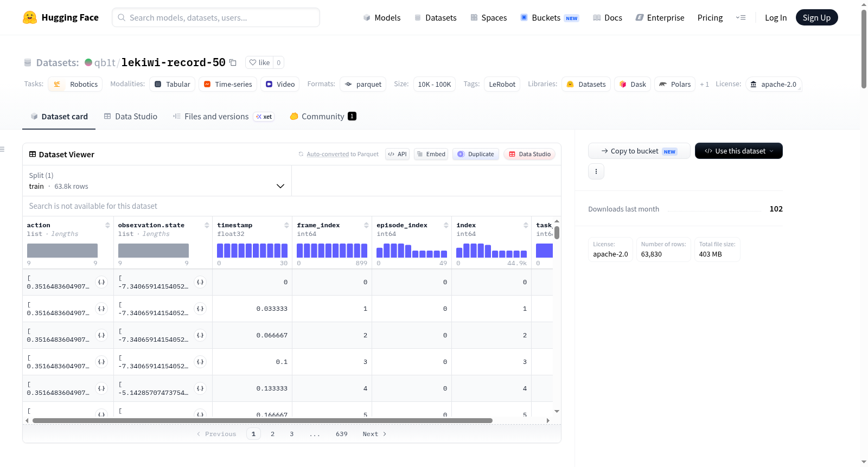The height and width of the screenshot is (467, 868).
Task: Select the Robotics task tag
Action: pyautogui.click(x=75, y=84)
